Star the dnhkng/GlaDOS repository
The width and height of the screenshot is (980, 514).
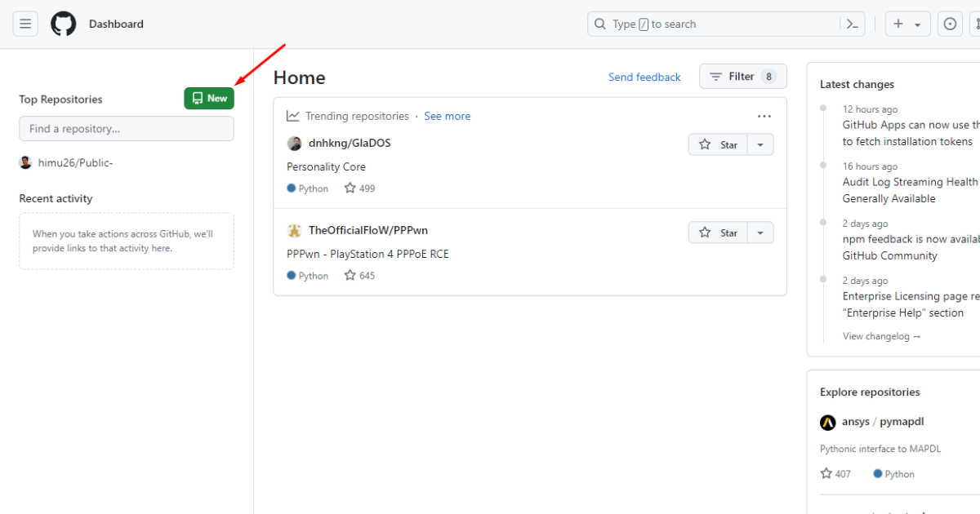(718, 144)
